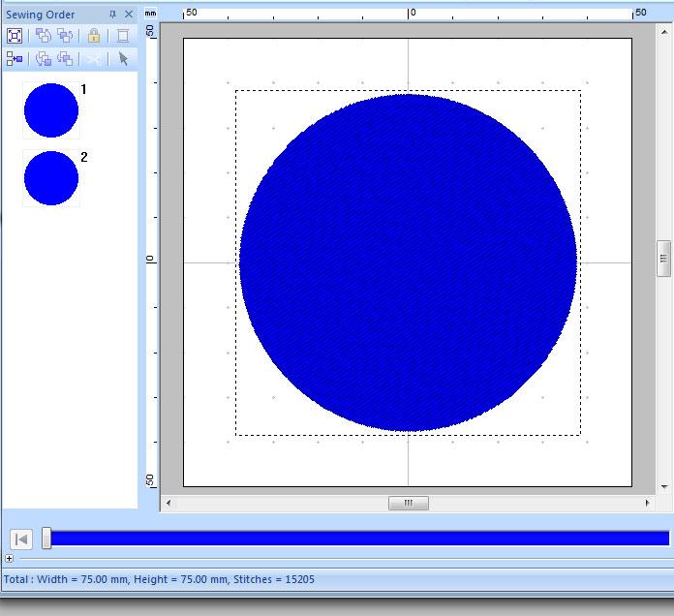Click the vertical scrollbar down arrow
Image resolution: width=674 pixels, height=616 pixels.
664,487
